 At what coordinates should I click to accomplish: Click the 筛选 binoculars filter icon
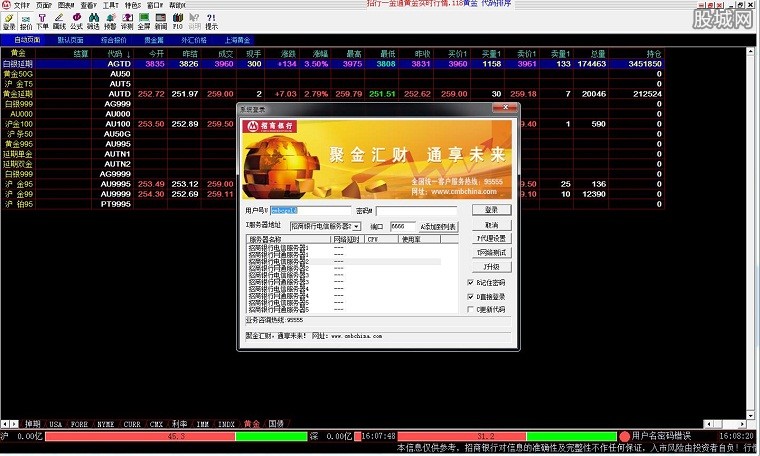(x=94, y=21)
